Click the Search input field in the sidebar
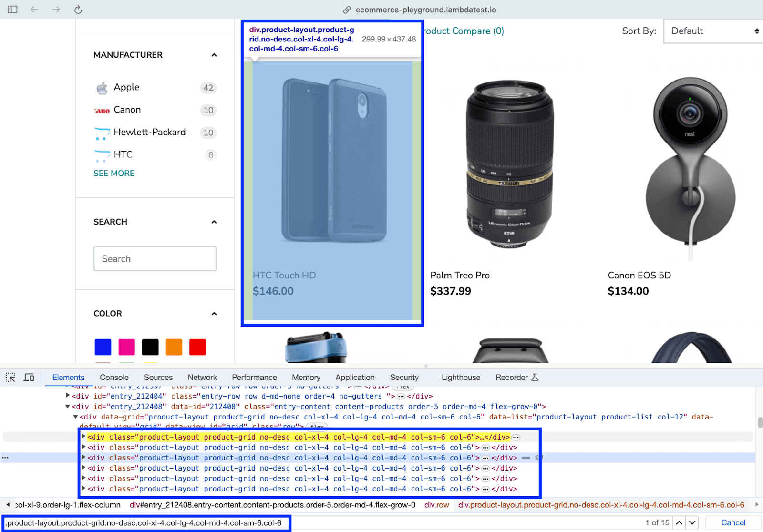 coord(155,258)
